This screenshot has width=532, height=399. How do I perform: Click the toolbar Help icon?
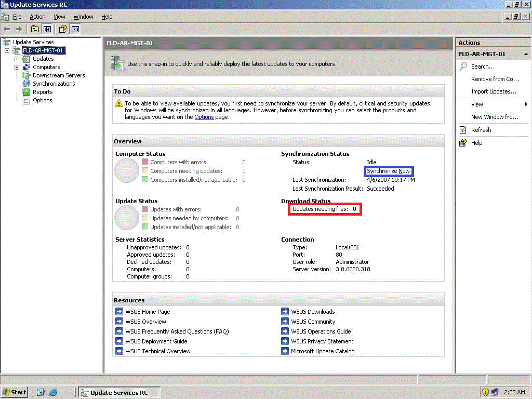click(63, 29)
